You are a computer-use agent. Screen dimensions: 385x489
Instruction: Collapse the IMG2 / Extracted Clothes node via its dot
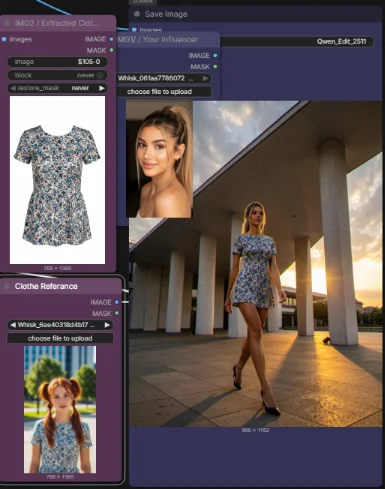(x=7, y=23)
